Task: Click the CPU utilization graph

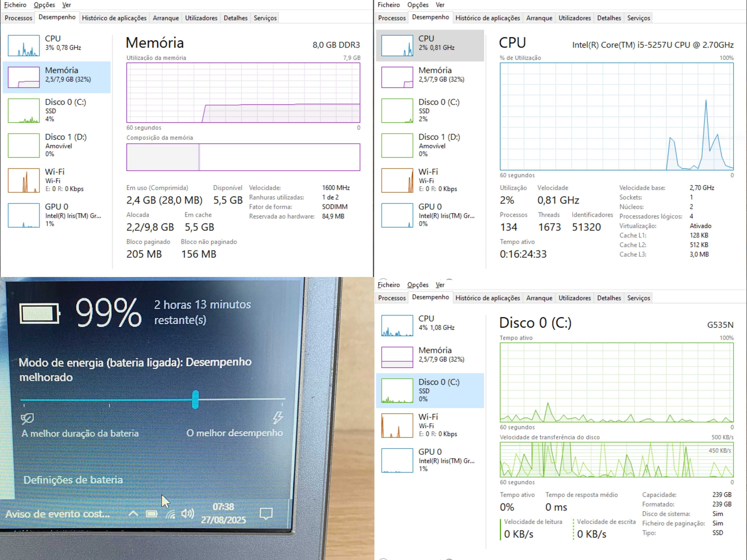Action: pos(617,116)
